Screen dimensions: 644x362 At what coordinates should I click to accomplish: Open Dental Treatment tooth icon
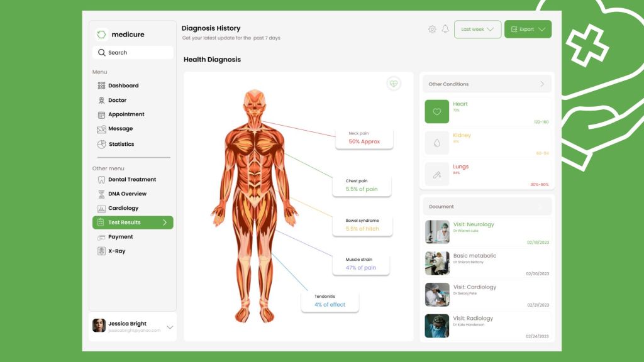[x=101, y=179]
